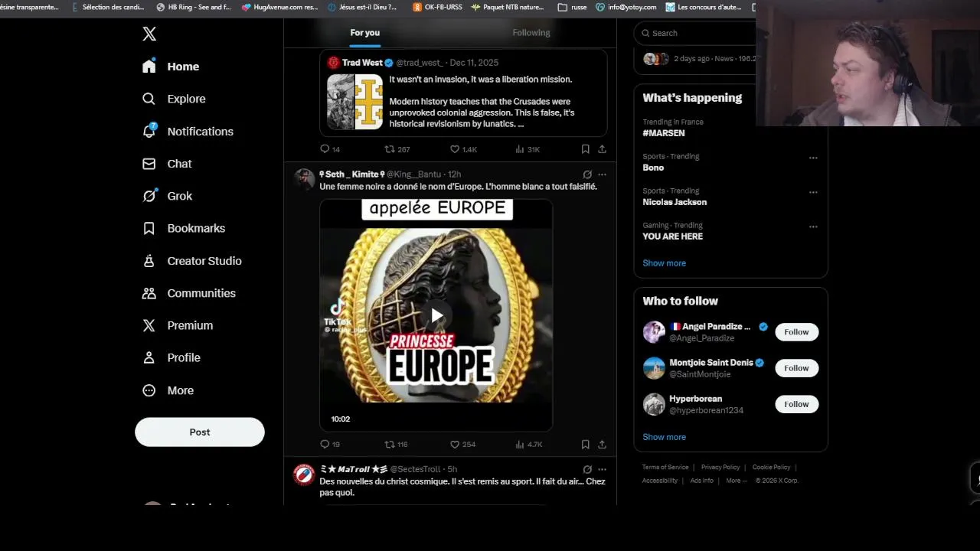The height and width of the screenshot is (551, 980).
Task: View analytics of Seth_Kimite post
Action: point(528,444)
